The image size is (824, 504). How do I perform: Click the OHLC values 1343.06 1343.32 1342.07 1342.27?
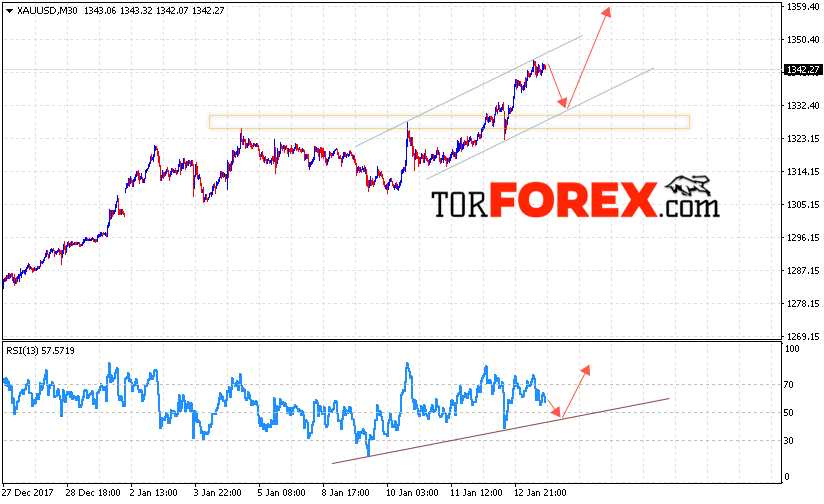click(x=154, y=11)
